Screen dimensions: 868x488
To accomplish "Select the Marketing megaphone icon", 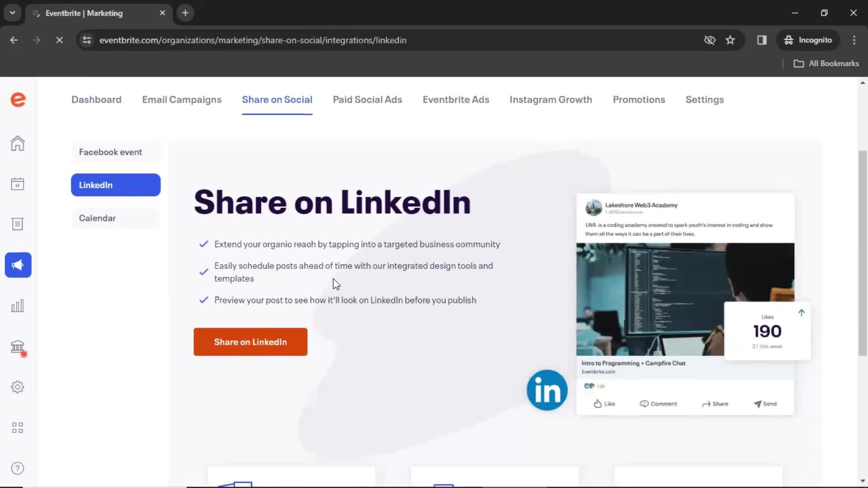I will click(18, 265).
